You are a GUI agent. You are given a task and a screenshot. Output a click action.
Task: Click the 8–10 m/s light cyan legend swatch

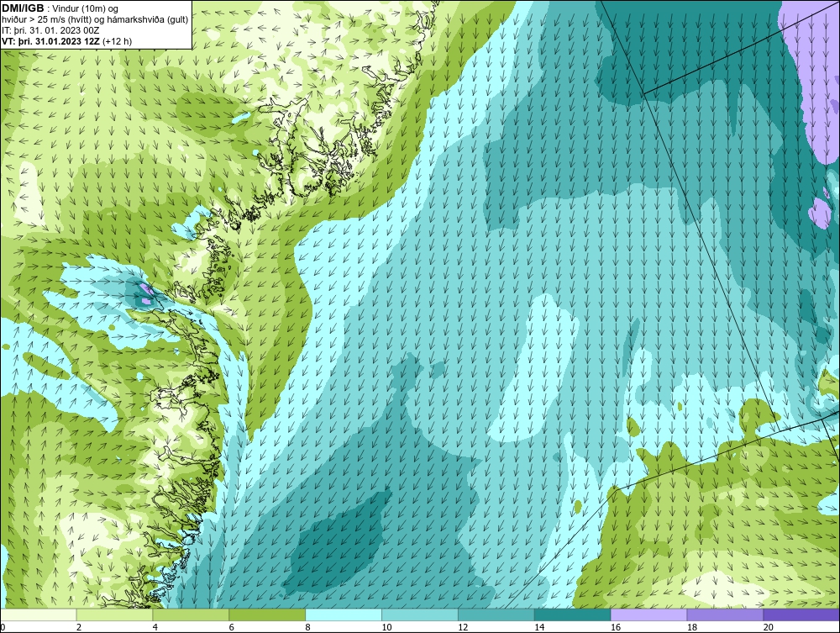(x=344, y=615)
